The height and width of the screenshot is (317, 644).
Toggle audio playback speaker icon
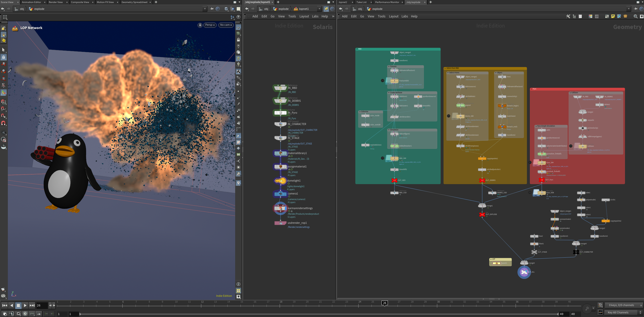(12, 314)
